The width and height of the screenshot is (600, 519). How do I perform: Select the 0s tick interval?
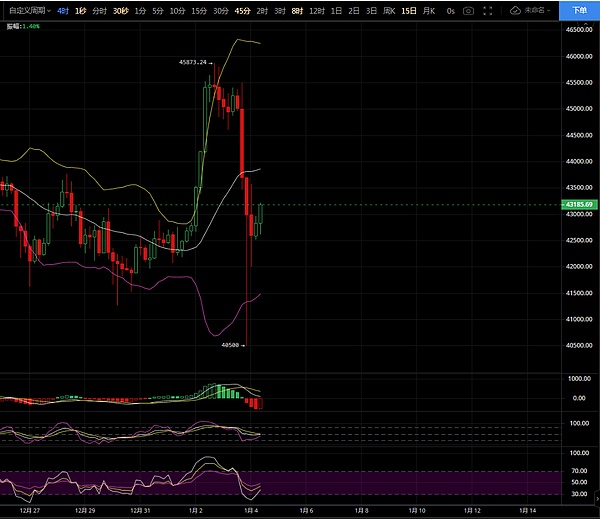click(x=451, y=10)
